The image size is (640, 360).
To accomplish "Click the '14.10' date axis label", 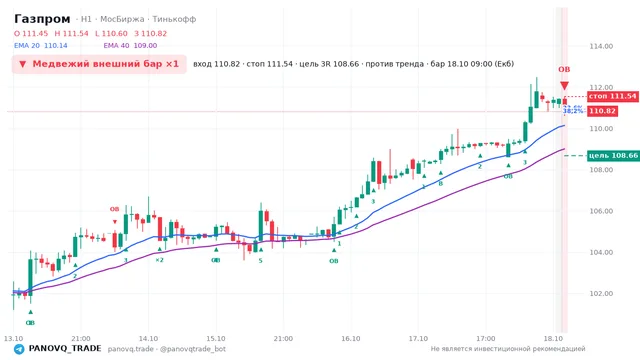I will pyautogui.click(x=148, y=338).
